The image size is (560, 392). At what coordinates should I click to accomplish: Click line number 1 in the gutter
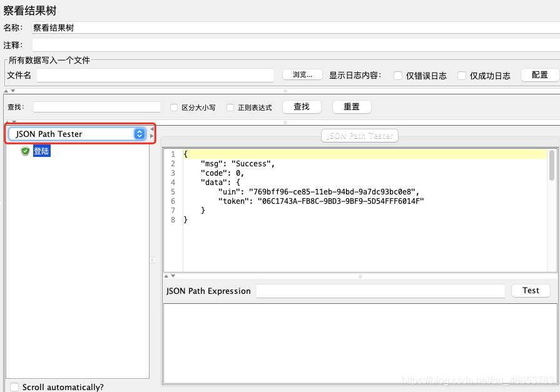(173, 154)
